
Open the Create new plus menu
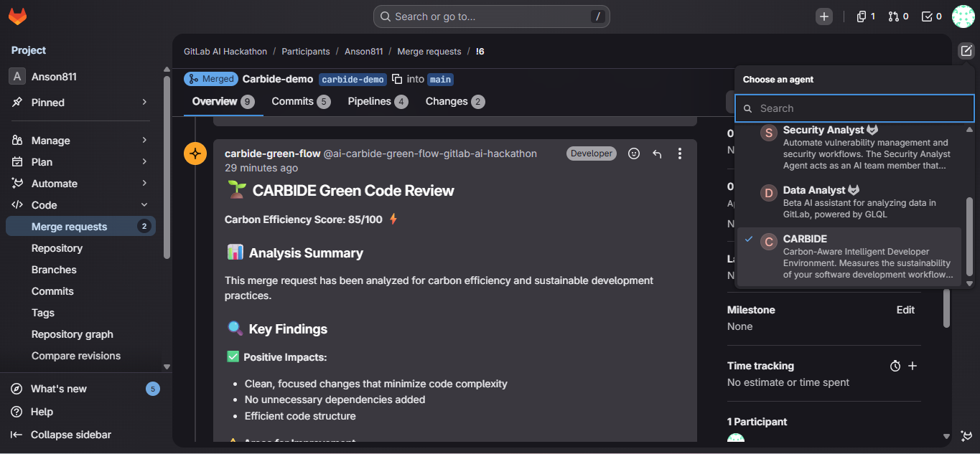tap(824, 16)
